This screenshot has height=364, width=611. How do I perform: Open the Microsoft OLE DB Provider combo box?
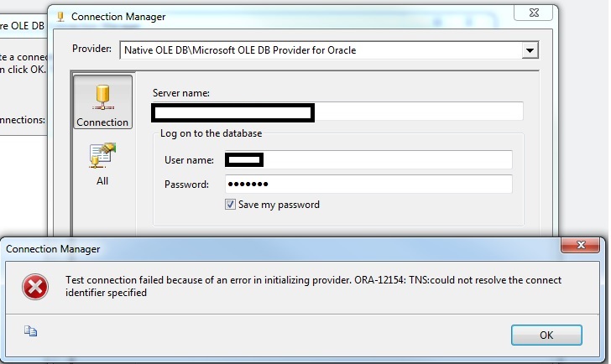click(x=329, y=50)
